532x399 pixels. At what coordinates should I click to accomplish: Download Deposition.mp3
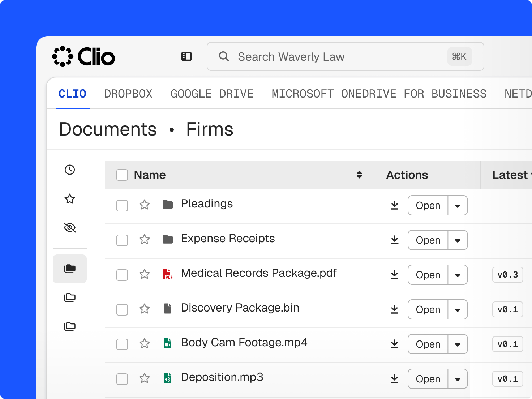pyautogui.click(x=395, y=379)
